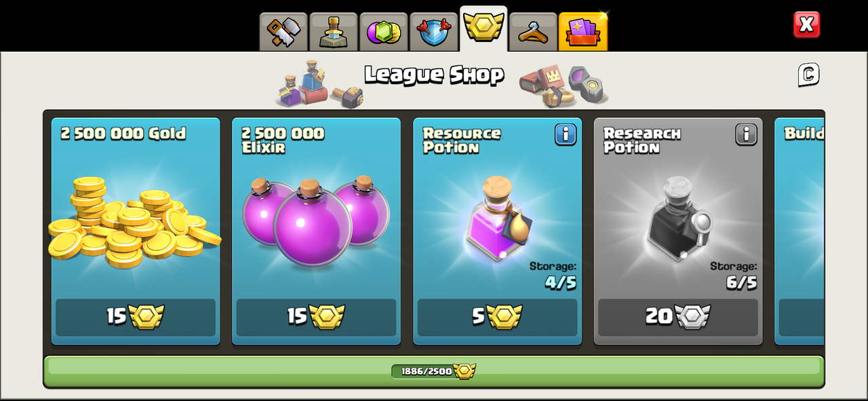
Task: Open the orange special offers tab
Action: tap(583, 32)
